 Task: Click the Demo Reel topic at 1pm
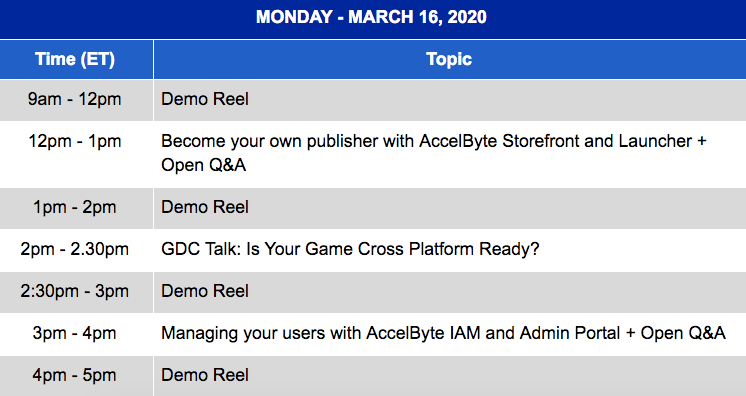pos(205,207)
